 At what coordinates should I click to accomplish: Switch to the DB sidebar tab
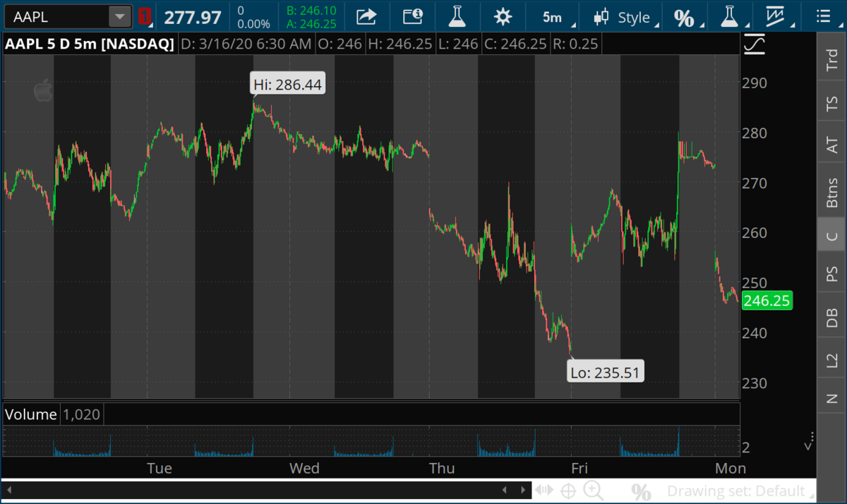point(831,318)
